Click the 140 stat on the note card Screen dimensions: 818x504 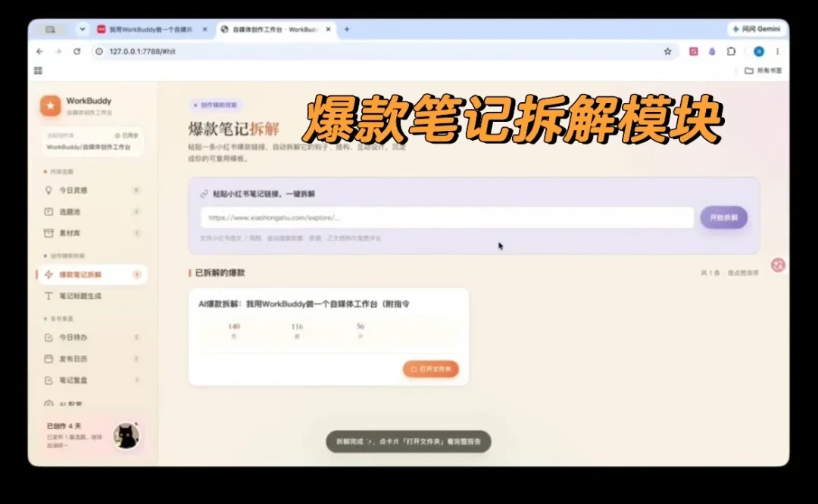pyautogui.click(x=234, y=331)
